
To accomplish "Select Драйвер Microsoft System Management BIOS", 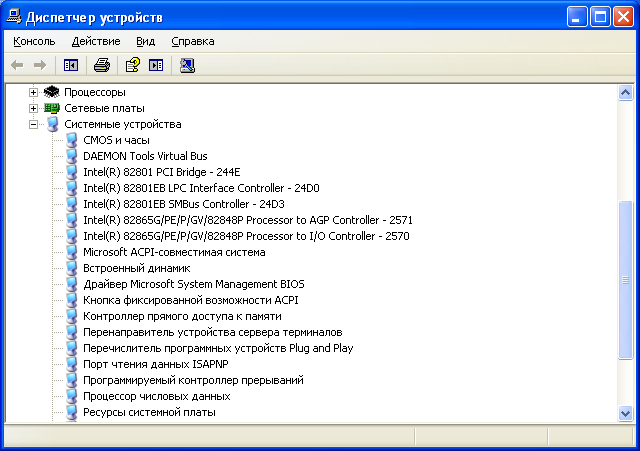I will (194, 284).
